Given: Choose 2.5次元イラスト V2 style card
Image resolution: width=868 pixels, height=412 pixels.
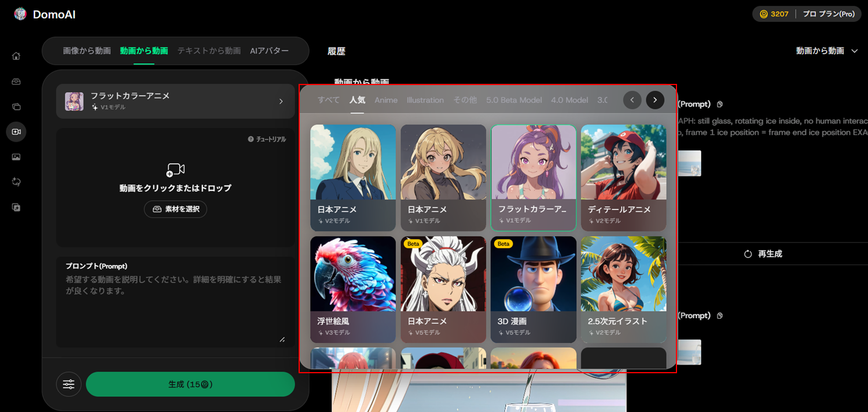Looking at the screenshot, I should click(624, 290).
